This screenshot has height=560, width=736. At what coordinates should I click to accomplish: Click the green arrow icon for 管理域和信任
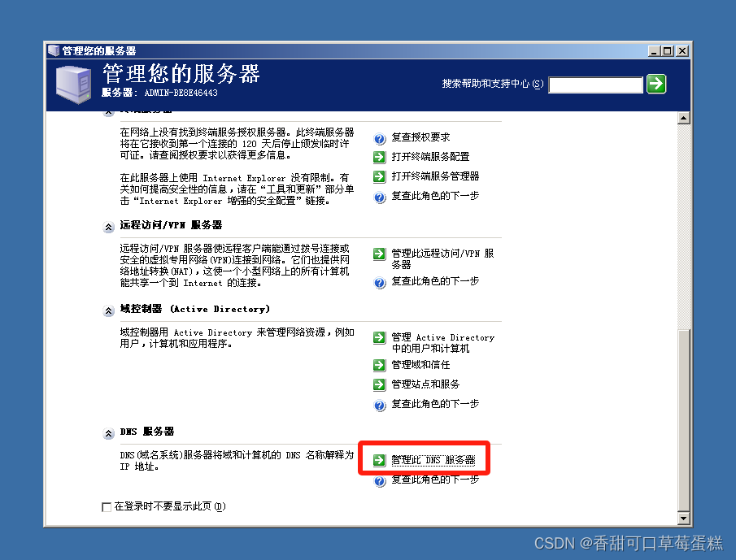point(379,365)
